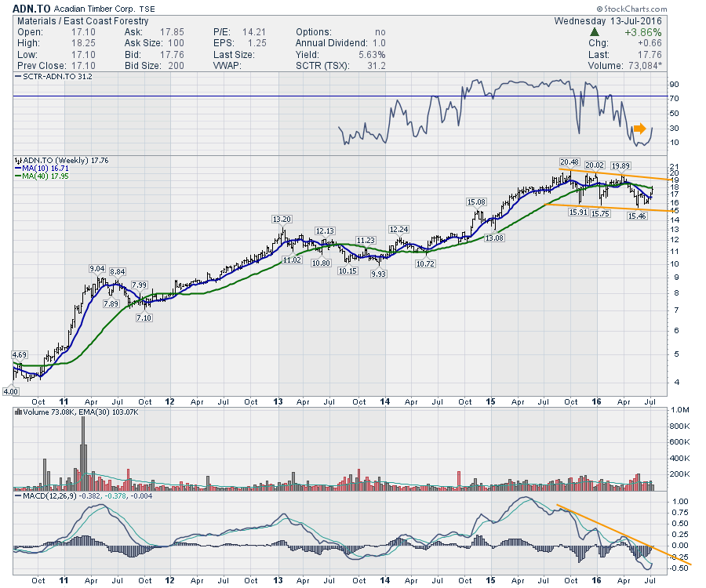Click the Annual Dividend 1.0 value
The image size is (706, 588).
click(x=379, y=43)
